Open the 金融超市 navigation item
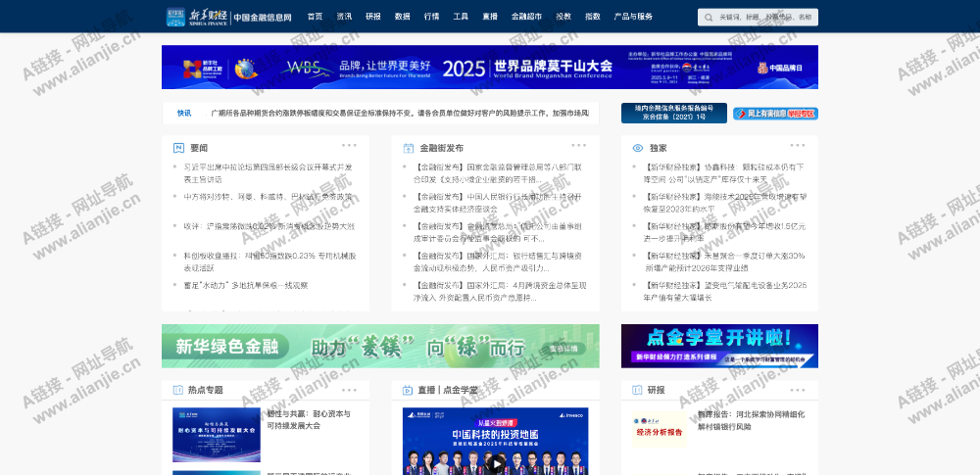 click(527, 17)
